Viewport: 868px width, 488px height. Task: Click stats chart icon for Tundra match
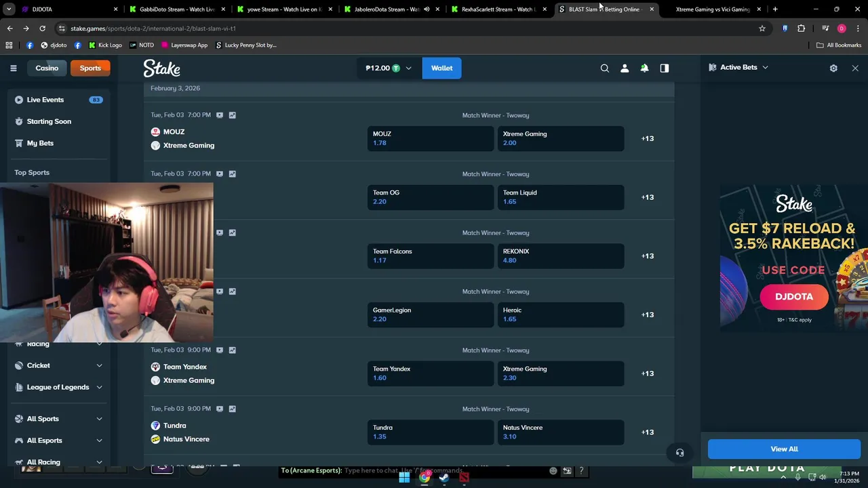(232, 409)
